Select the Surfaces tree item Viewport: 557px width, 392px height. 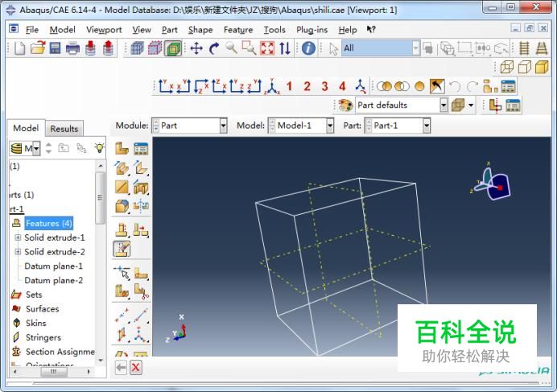coord(43,308)
